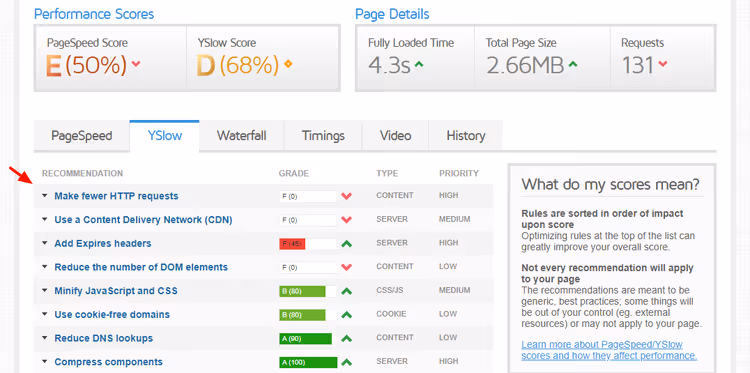Screen dimensions: 750x373
Task: Click red down trend icon for HTTP requests
Action: (347, 196)
